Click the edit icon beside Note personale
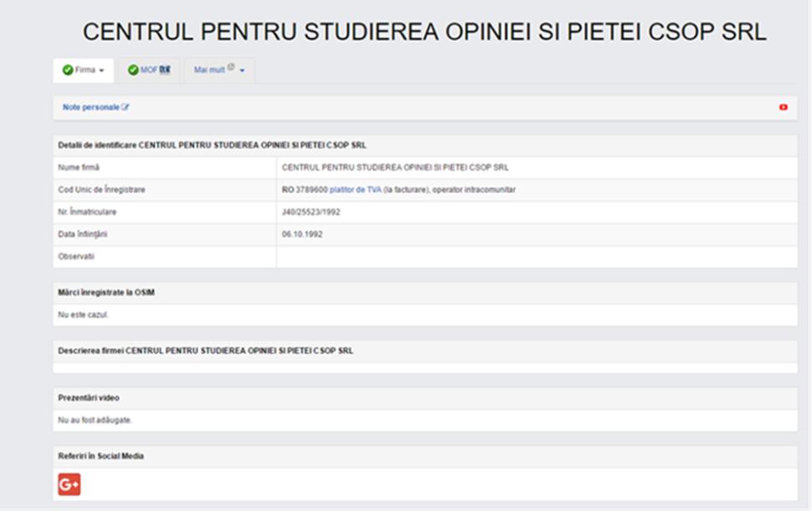Image resolution: width=812 pixels, height=511 pixels. click(126, 107)
